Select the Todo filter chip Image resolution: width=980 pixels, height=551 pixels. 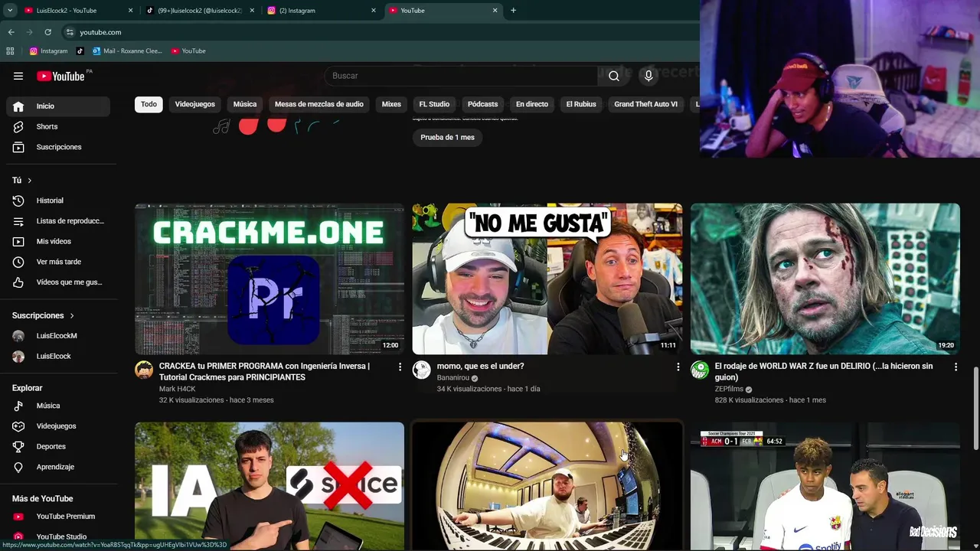tap(149, 104)
